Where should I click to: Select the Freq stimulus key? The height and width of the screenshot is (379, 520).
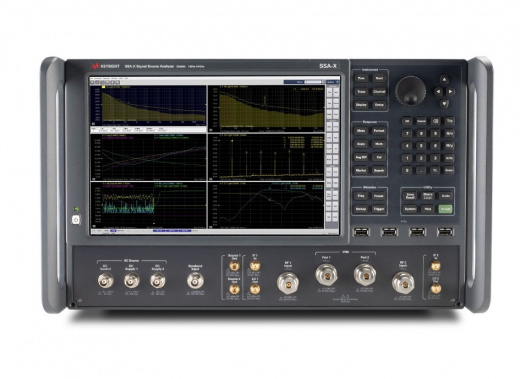point(361,196)
